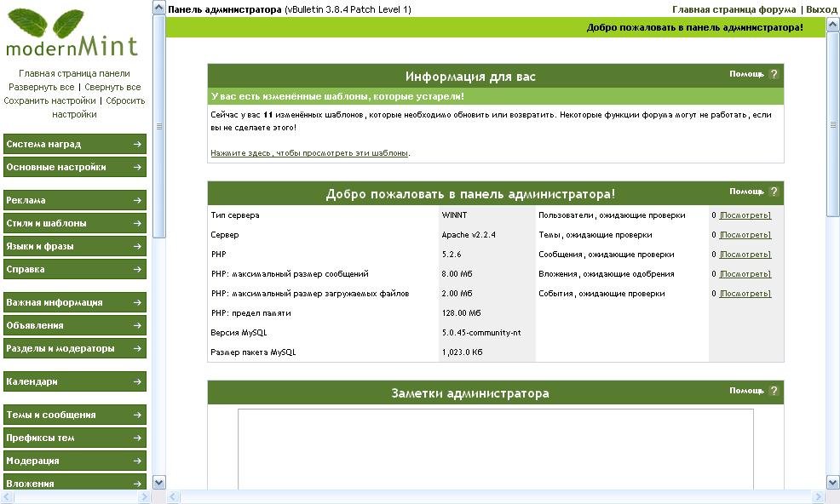The image size is (840, 504).
Task: Open help icon for Информация для вас
Action: [774, 74]
